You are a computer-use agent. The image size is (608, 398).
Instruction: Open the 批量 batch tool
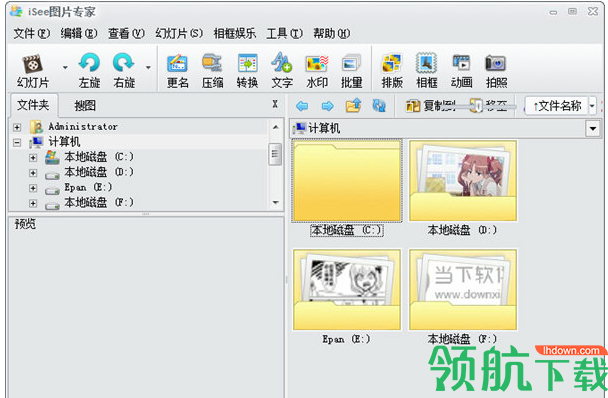(x=351, y=71)
